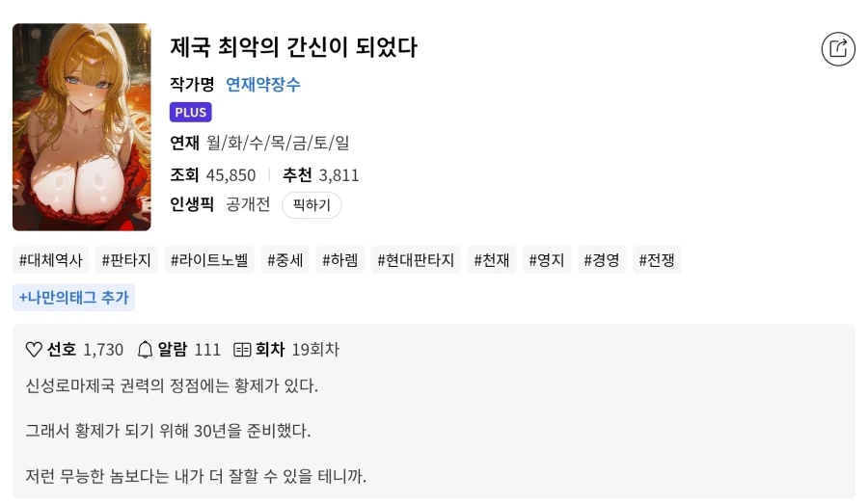Open the #영지 tag
868x503 pixels.
tap(547, 260)
